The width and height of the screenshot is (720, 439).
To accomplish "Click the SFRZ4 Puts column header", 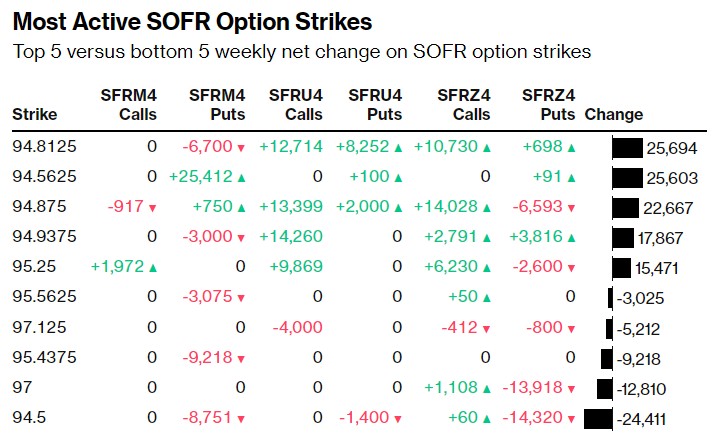I will [548, 105].
